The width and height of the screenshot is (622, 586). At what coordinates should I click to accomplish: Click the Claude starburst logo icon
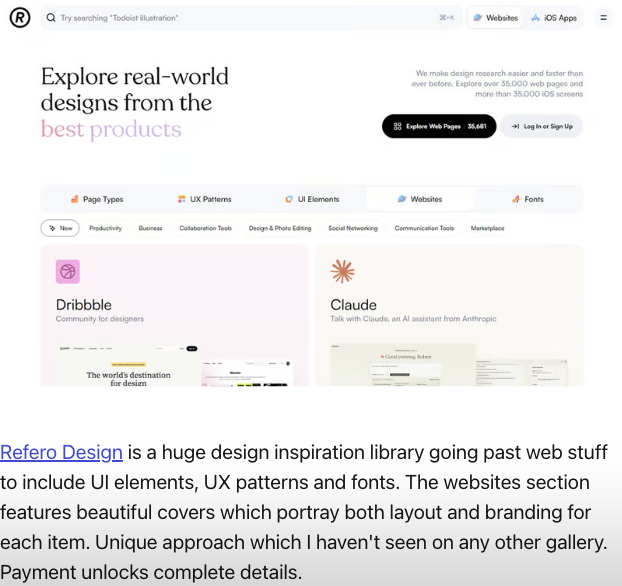(342, 272)
